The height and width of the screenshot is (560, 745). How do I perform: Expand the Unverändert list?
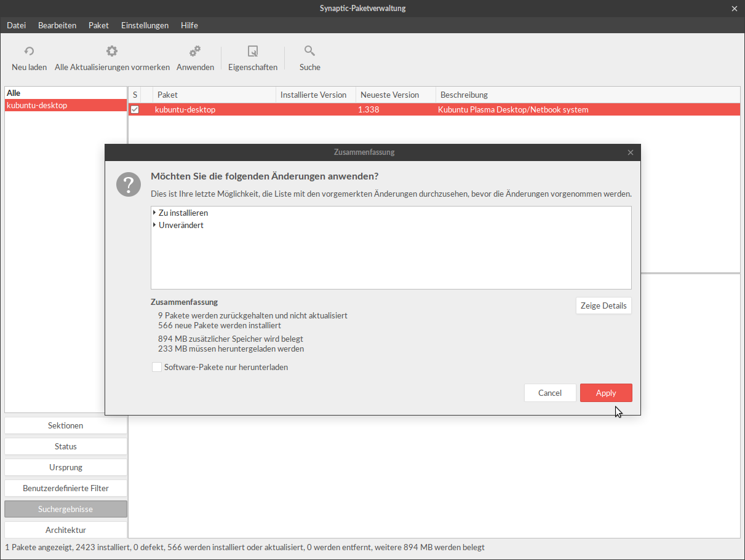(154, 225)
